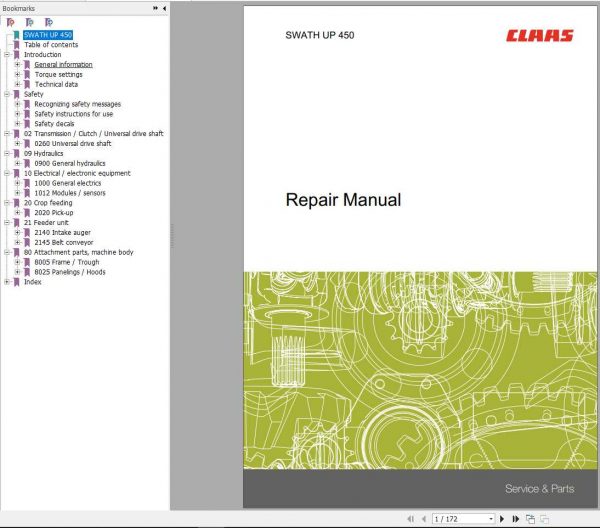Viewport: 600px width, 528px height.
Task: Click the CLAAS logo on the cover page
Action: tap(540, 36)
